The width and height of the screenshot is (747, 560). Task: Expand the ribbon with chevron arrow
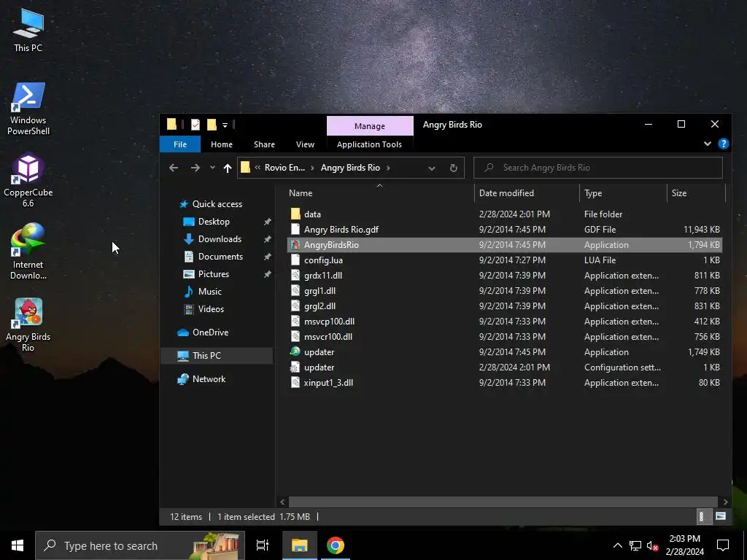point(708,144)
